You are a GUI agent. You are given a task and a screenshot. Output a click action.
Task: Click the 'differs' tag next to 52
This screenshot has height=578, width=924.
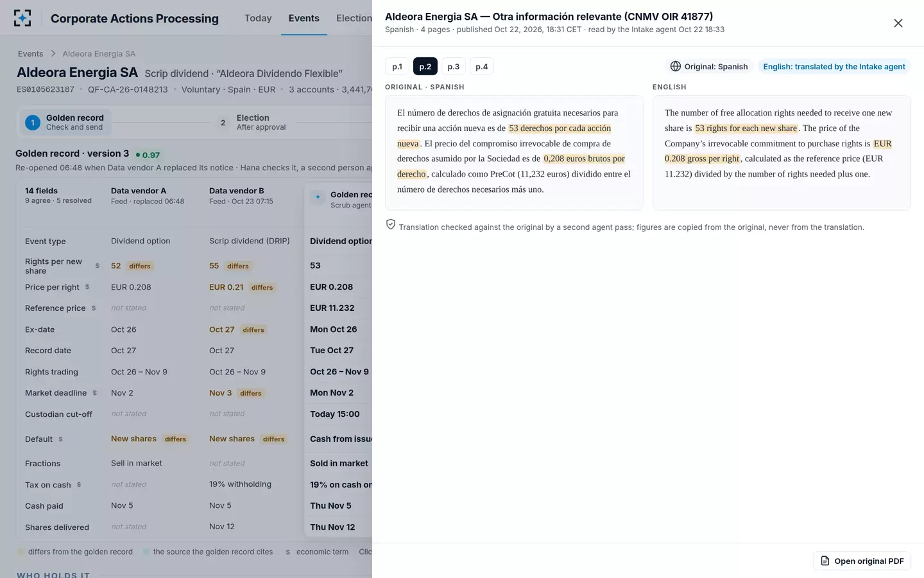click(140, 266)
